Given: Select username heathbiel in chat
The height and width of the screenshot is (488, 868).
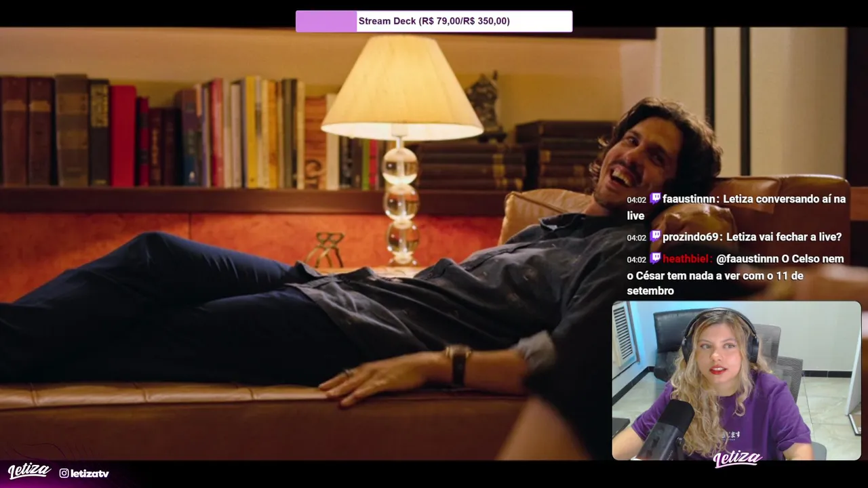Looking at the screenshot, I should click(686, 259).
